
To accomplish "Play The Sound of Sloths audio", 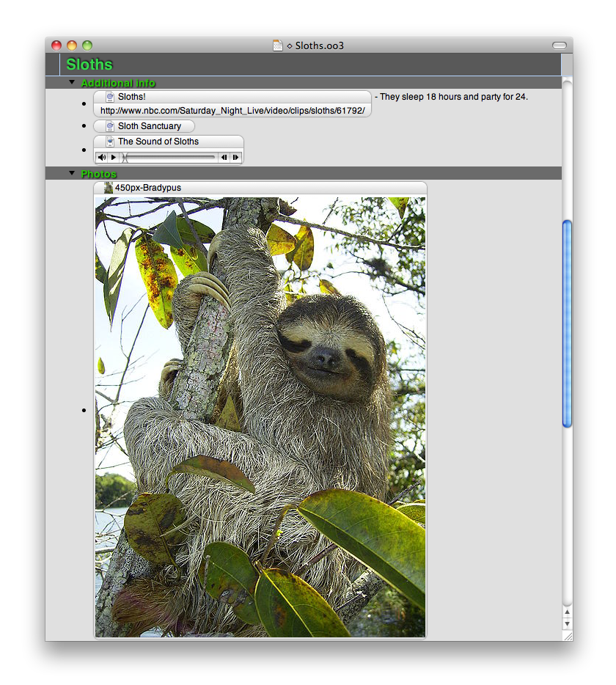I will coord(114,157).
